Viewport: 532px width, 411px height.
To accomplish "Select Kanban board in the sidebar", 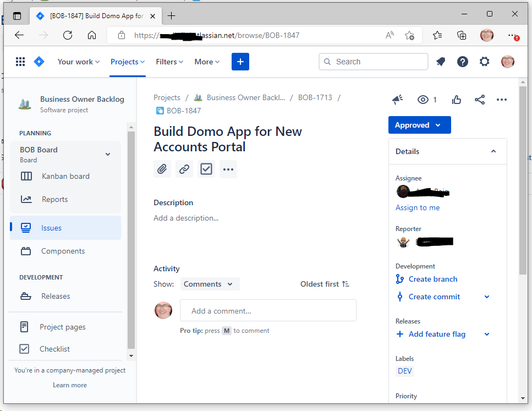I will coord(65,176).
